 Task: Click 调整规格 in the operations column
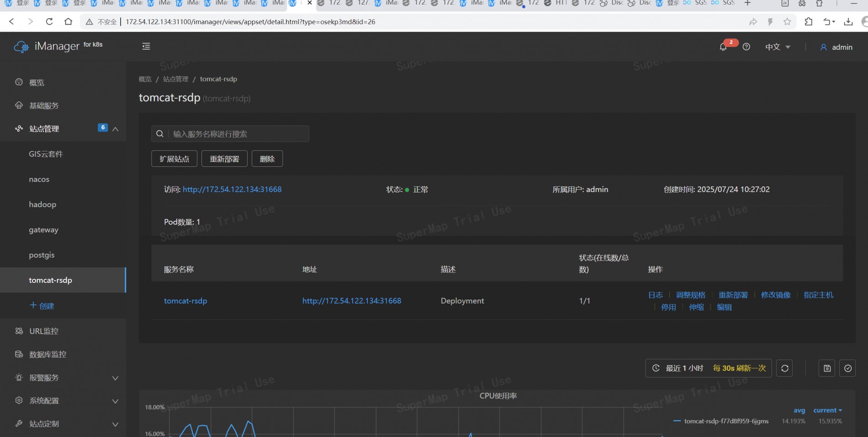pos(691,295)
